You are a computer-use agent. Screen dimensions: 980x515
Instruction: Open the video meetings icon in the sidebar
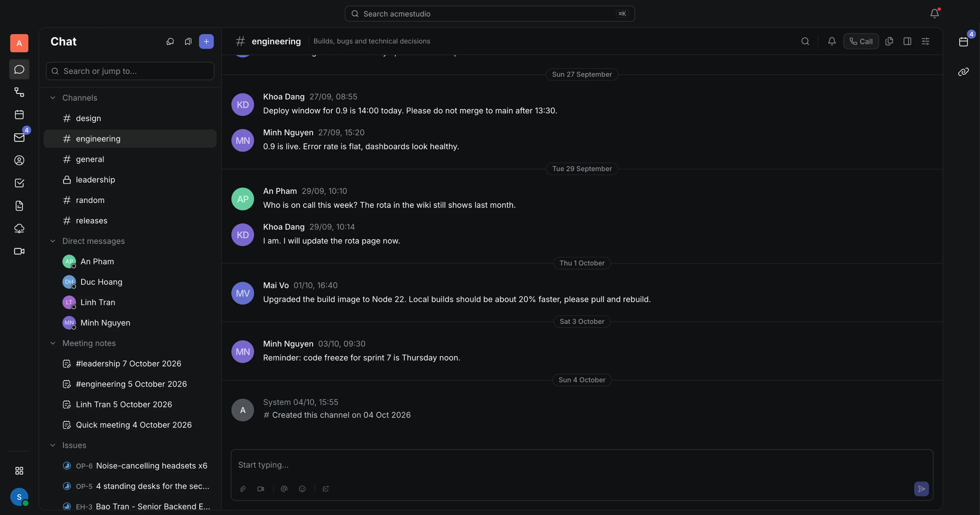coord(19,251)
